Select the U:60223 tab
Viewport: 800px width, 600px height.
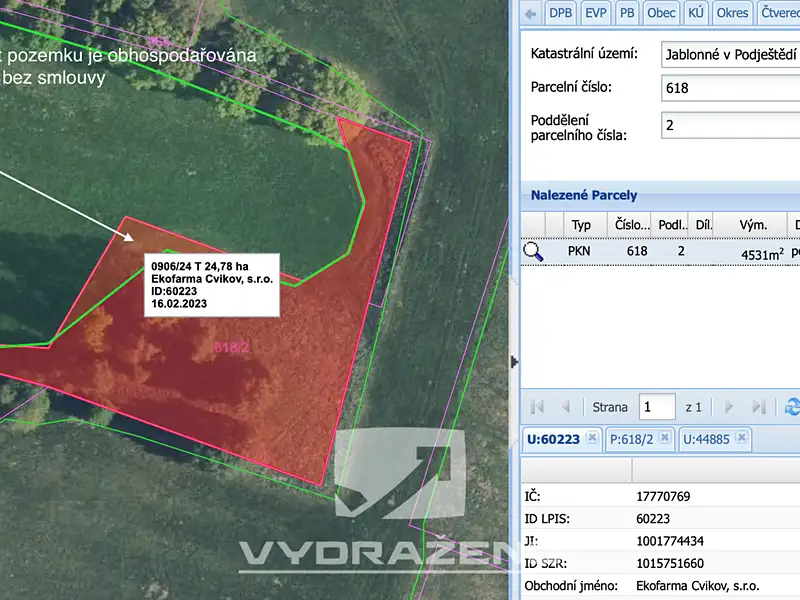[x=553, y=439]
